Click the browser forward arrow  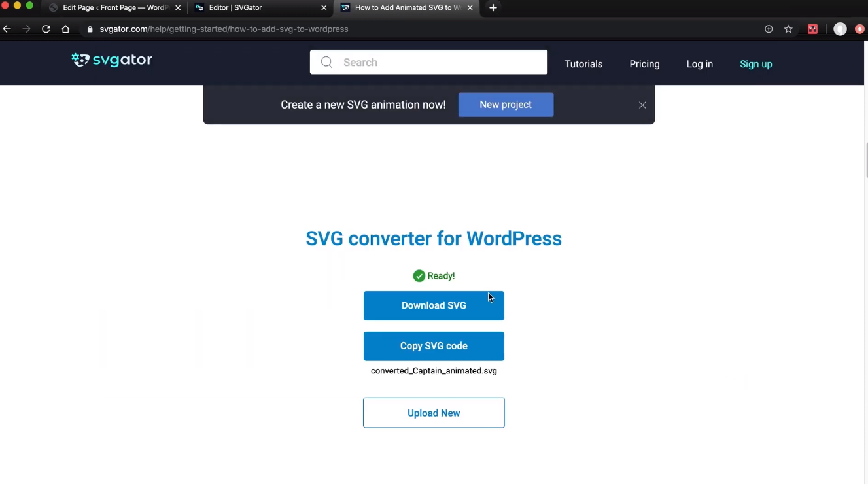pyautogui.click(x=26, y=29)
